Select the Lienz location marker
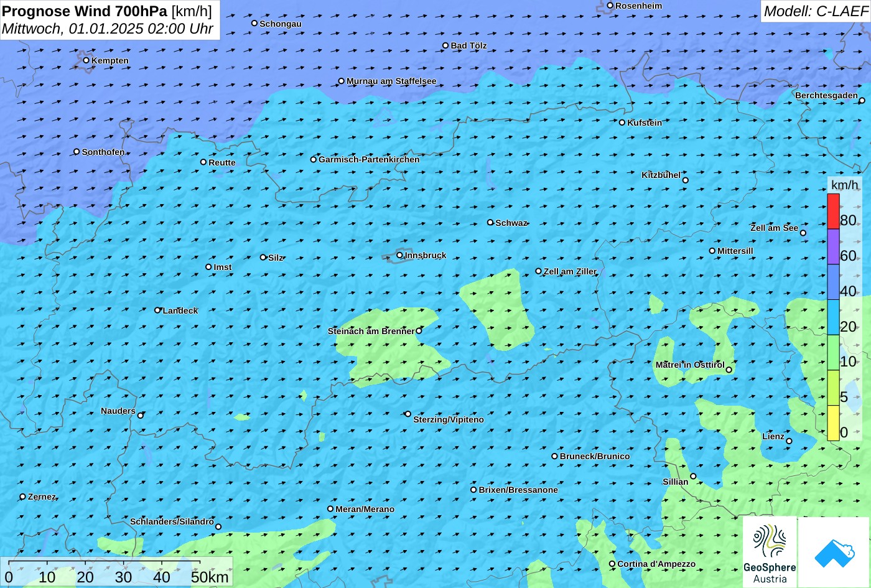This screenshot has width=871, height=588. [x=789, y=441]
